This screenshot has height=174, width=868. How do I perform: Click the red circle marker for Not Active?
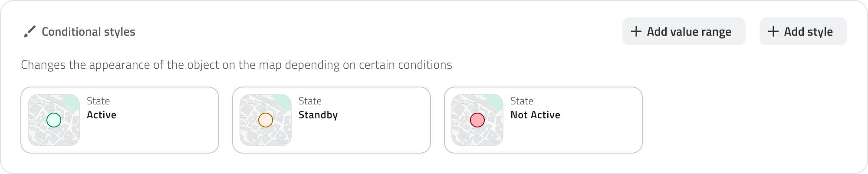click(477, 120)
